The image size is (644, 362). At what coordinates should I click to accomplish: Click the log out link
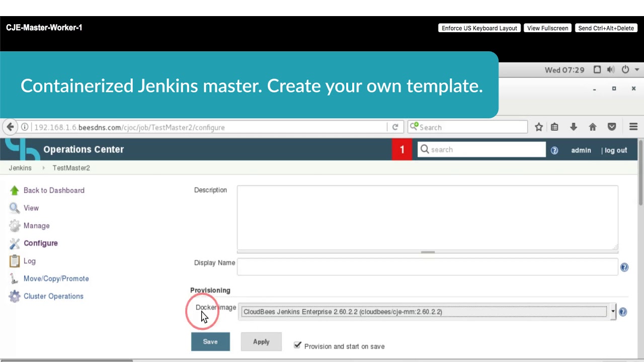tap(616, 150)
